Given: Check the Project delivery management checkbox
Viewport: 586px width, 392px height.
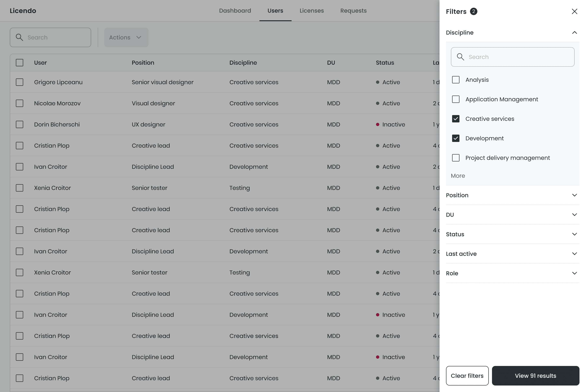Looking at the screenshot, I should [x=456, y=158].
